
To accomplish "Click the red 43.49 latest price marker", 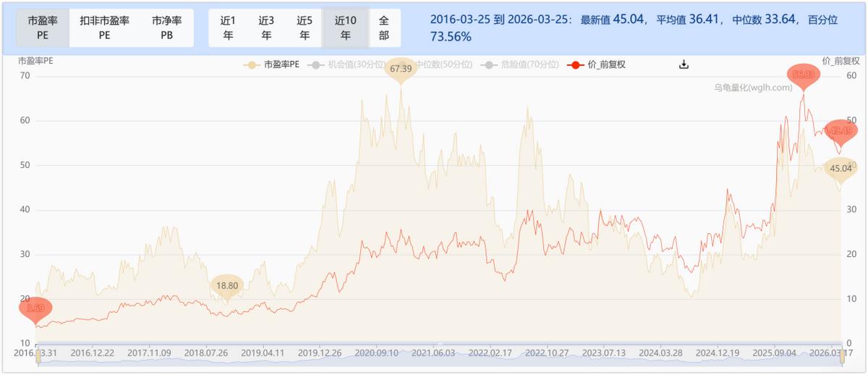I will tap(841, 131).
